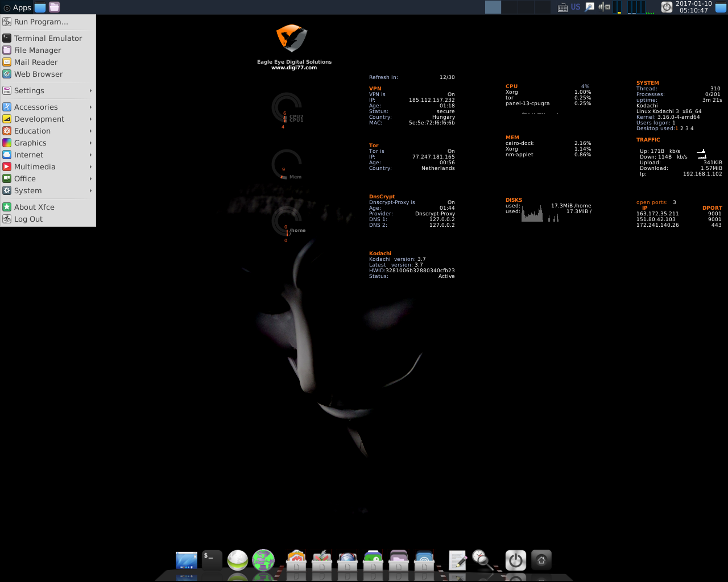Screen dimensions: 728x582
Task: Choose Run Program… from the Apps menu
Action: [48, 22]
